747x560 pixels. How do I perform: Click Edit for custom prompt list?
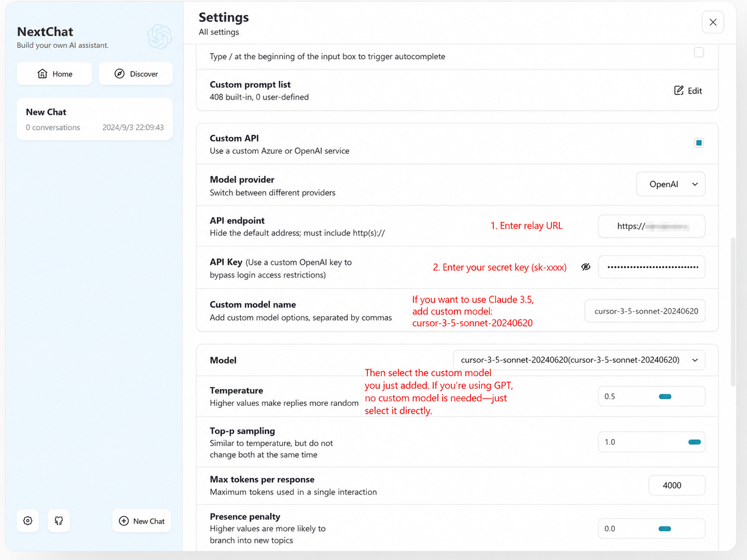point(688,91)
